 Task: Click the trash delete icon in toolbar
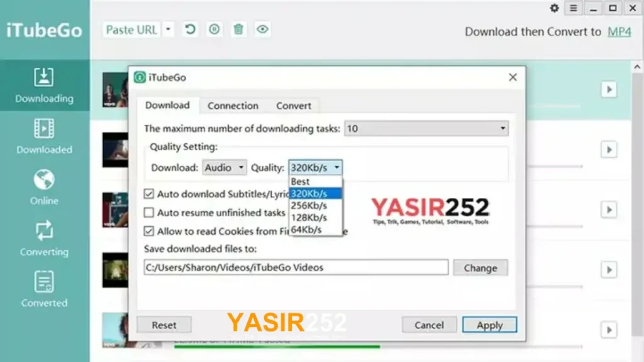coord(238,29)
